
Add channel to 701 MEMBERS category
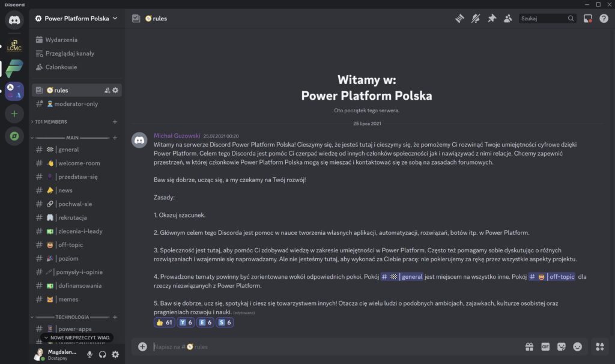pyautogui.click(x=115, y=122)
